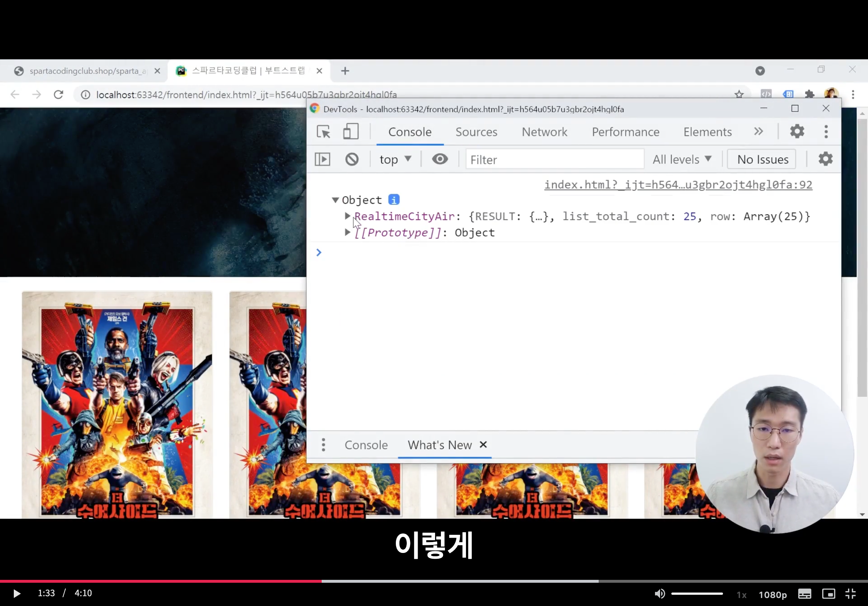Click the No Issues button
The image size is (868, 606).
tap(762, 159)
